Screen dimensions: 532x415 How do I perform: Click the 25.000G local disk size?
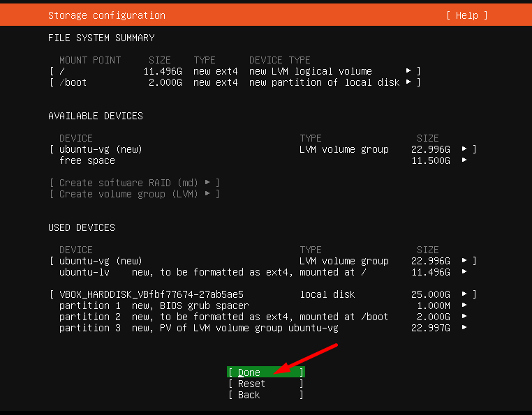[x=431, y=294]
